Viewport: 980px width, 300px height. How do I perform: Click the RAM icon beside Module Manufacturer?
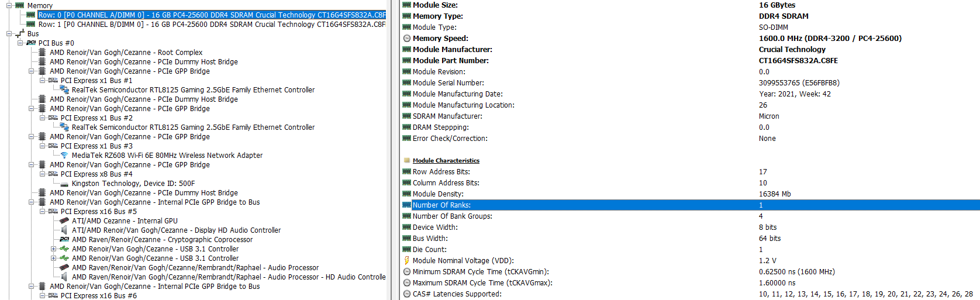[407, 50]
